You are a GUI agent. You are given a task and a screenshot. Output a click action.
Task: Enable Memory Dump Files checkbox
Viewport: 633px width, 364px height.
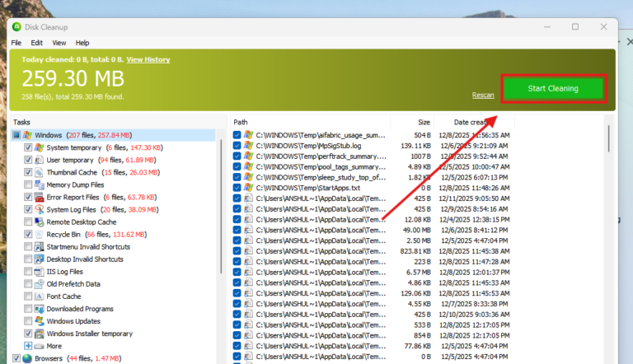point(28,184)
